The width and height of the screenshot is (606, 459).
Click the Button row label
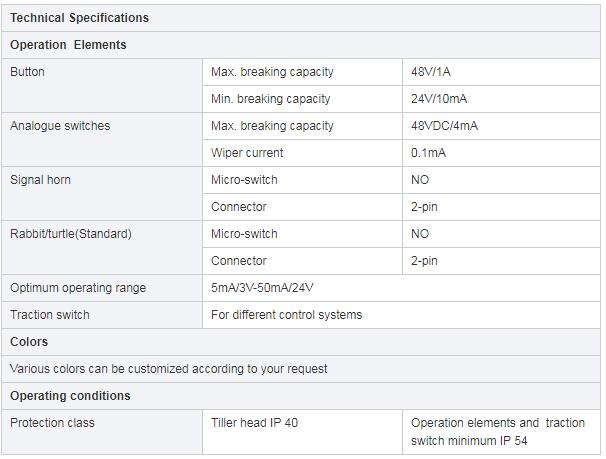pos(27,72)
